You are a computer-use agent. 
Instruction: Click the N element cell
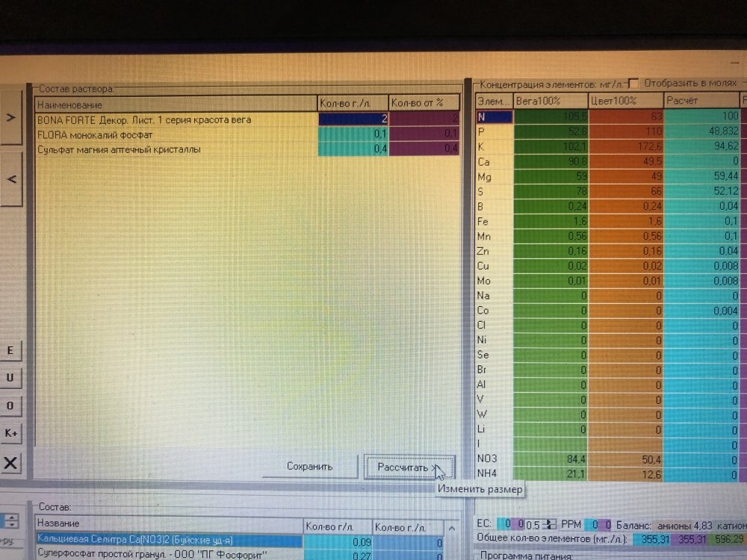(493, 116)
